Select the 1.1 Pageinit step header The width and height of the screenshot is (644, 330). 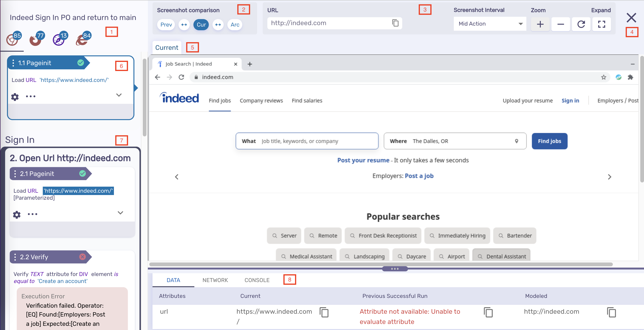tap(49, 63)
